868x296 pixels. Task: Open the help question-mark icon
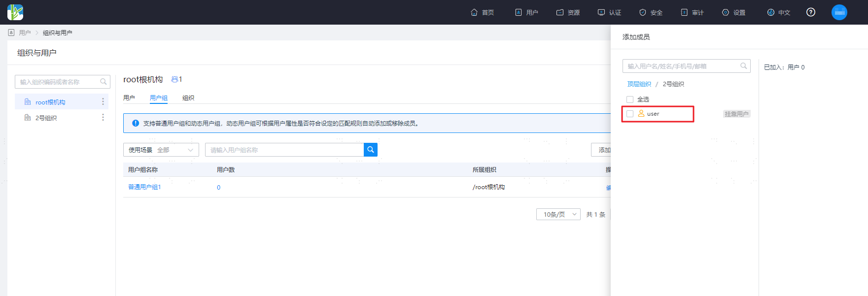(810, 12)
